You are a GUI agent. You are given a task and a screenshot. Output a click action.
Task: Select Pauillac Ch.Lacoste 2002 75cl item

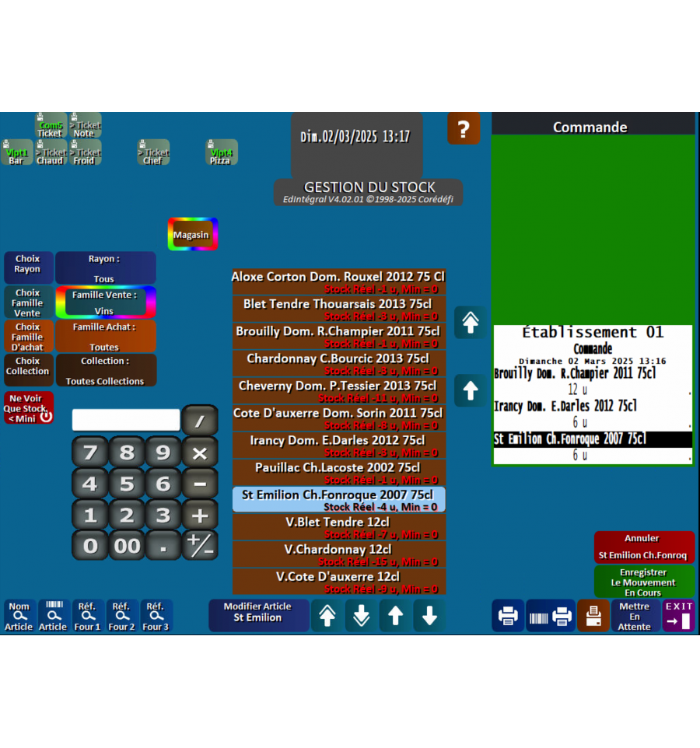(338, 473)
